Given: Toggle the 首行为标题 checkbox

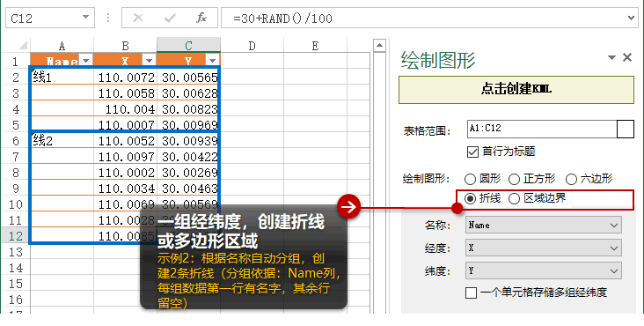Looking at the screenshot, I should click(x=472, y=152).
